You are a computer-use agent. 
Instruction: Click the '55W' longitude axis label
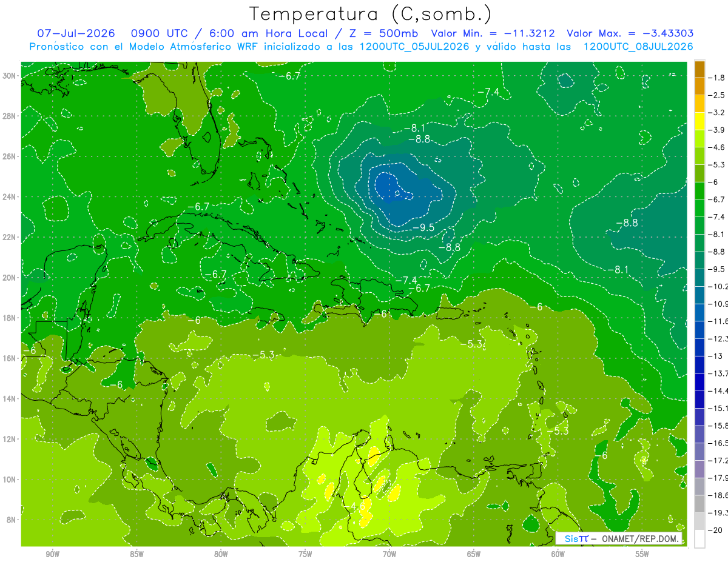(642, 554)
